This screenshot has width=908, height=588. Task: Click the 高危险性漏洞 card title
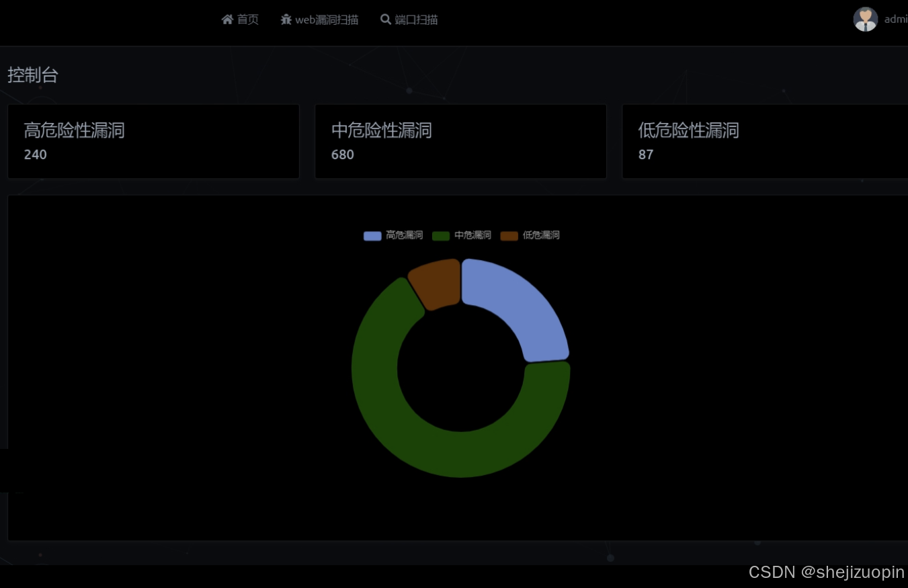click(75, 130)
